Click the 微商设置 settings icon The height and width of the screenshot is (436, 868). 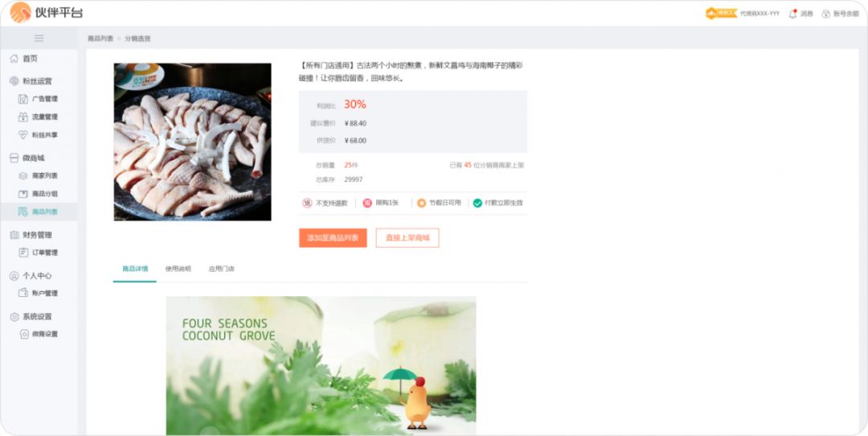coord(24,334)
